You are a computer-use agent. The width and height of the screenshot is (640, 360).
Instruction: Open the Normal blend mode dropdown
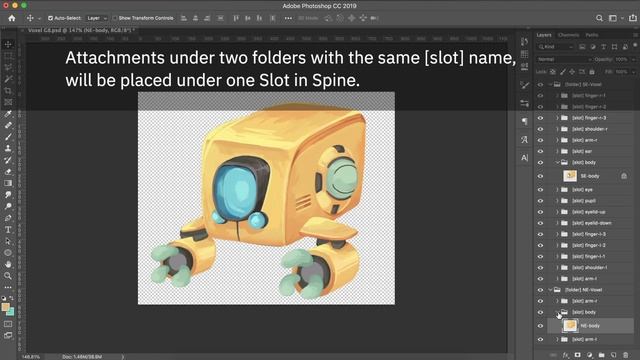point(564,60)
